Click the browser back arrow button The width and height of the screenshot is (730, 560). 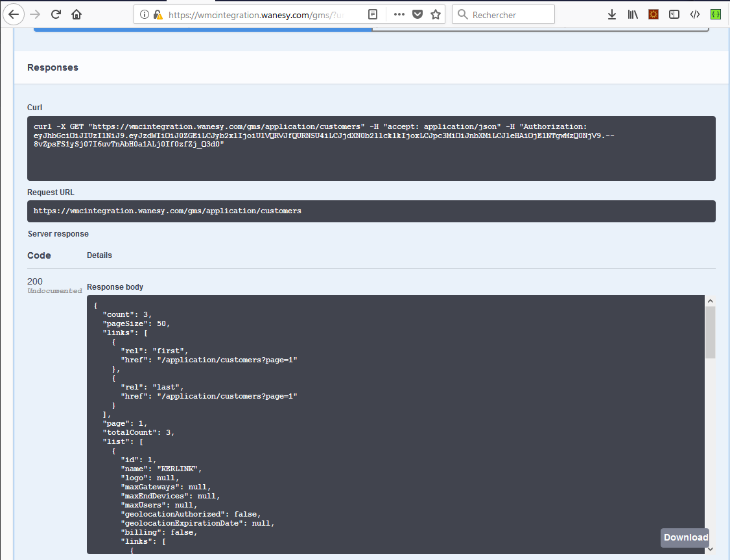14,14
